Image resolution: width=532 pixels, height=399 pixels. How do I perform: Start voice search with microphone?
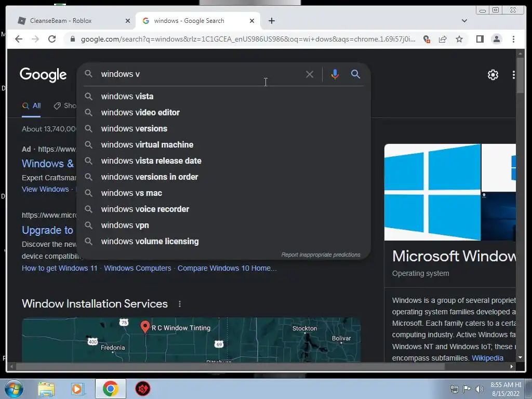(x=335, y=74)
